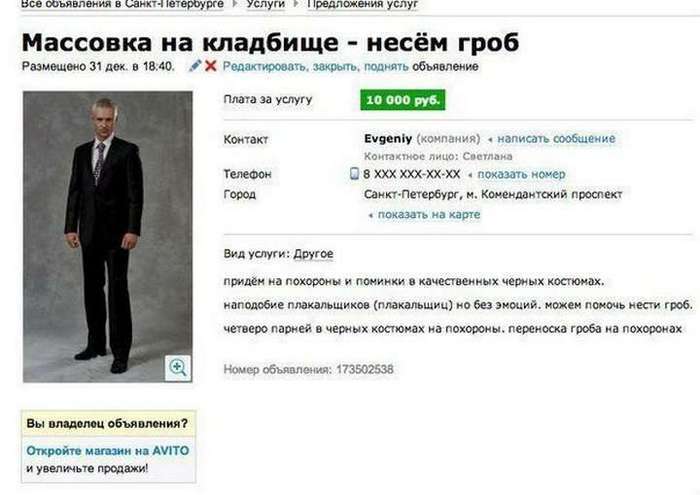Click the 'Другое' service type link

pyautogui.click(x=313, y=254)
